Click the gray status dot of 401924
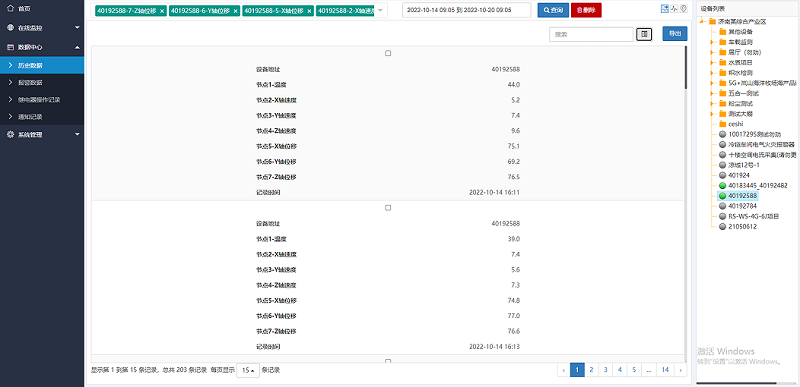 (722, 175)
